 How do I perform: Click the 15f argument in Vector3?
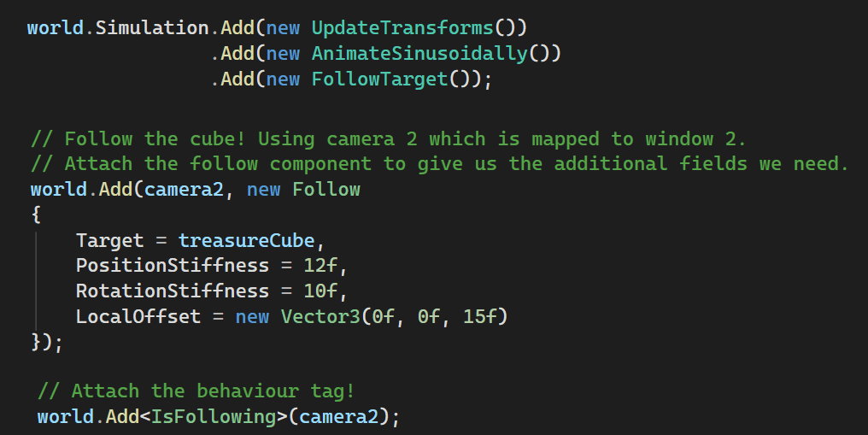click(479, 316)
